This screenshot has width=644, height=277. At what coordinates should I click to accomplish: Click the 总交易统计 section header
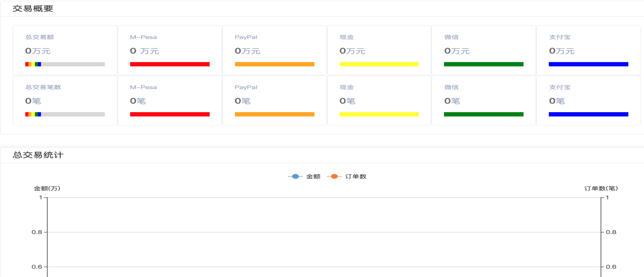tap(38, 155)
